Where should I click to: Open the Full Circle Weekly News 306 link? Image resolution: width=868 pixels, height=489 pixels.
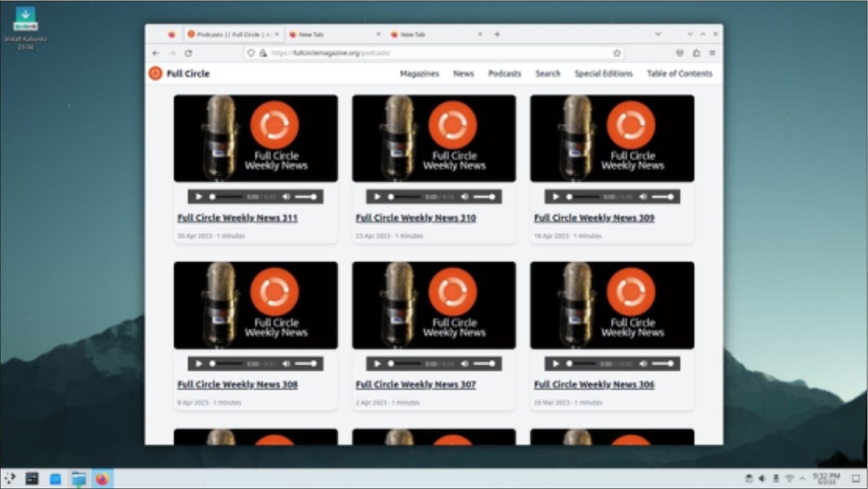pos(594,385)
